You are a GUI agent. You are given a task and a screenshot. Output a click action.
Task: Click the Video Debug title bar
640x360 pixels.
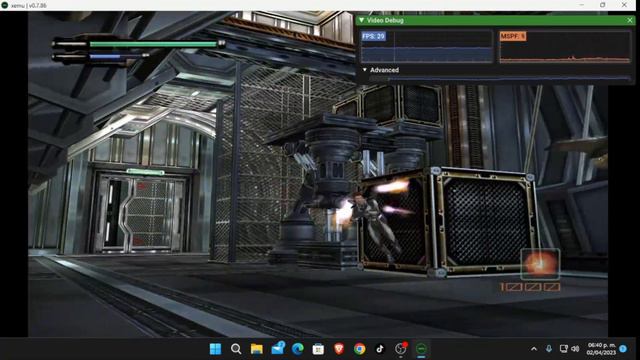(495, 20)
